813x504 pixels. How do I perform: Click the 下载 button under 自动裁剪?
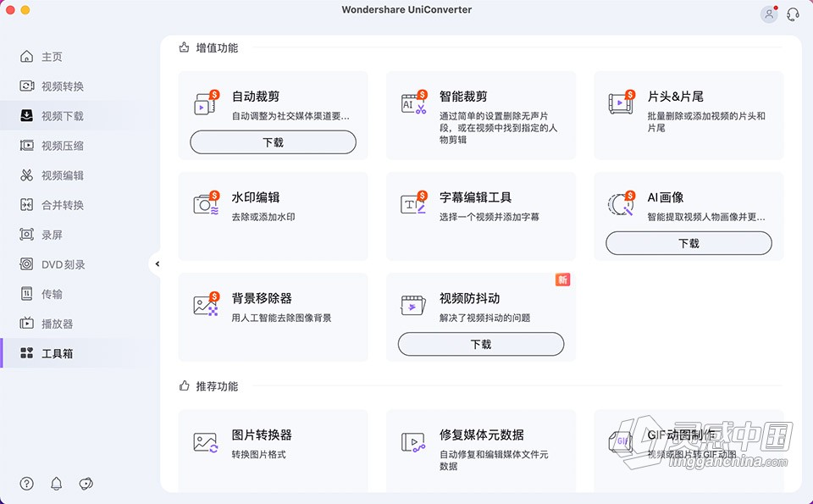273,141
